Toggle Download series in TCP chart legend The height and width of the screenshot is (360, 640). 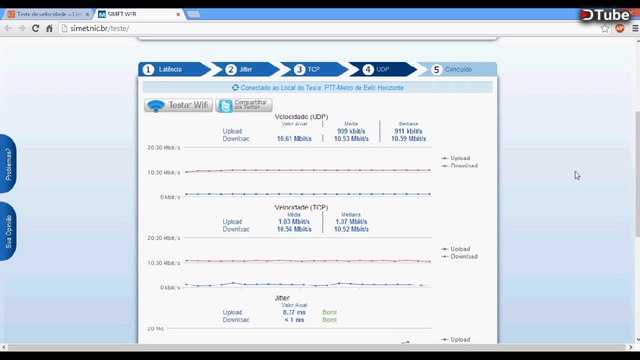click(x=460, y=256)
